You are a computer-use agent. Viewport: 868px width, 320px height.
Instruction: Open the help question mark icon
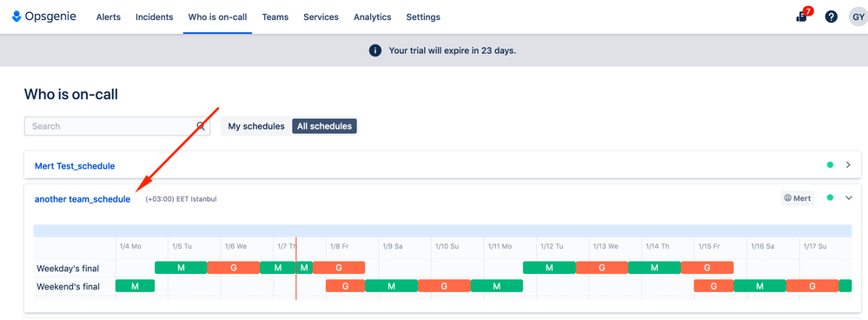point(831,17)
